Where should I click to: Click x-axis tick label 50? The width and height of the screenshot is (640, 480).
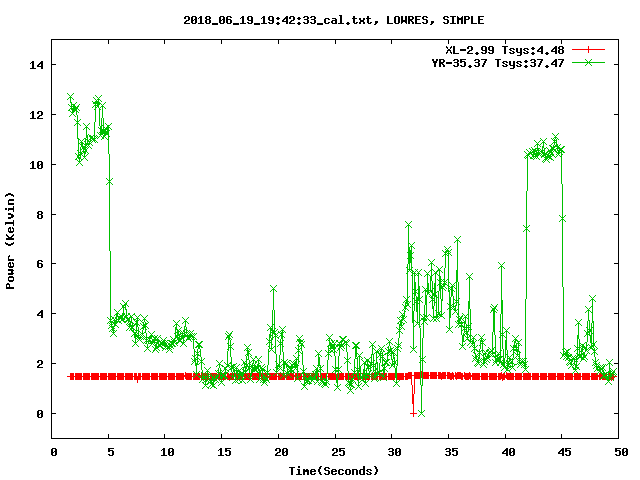[621, 452]
